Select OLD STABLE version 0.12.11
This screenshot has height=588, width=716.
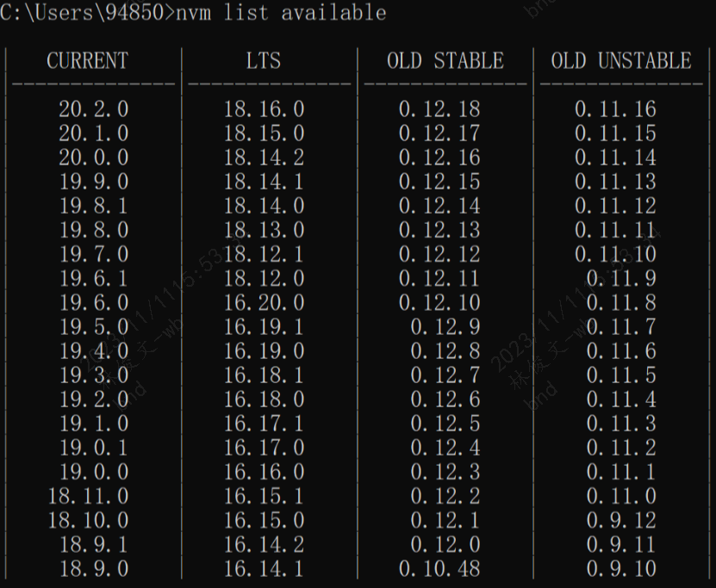coord(439,279)
